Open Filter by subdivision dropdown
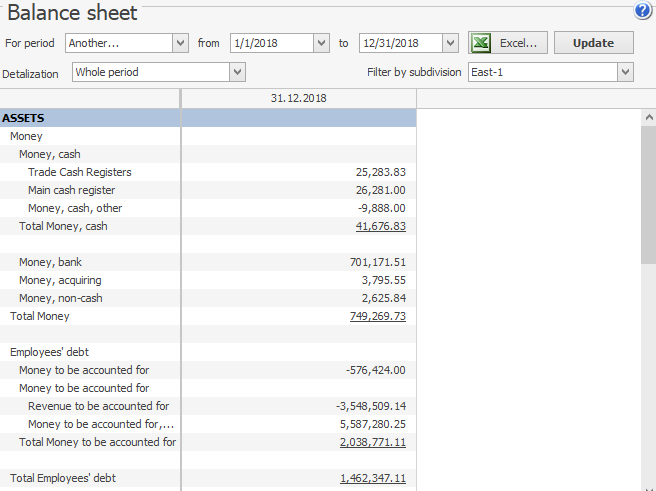The width and height of the screenshot is (656, 491). point(625,72)
